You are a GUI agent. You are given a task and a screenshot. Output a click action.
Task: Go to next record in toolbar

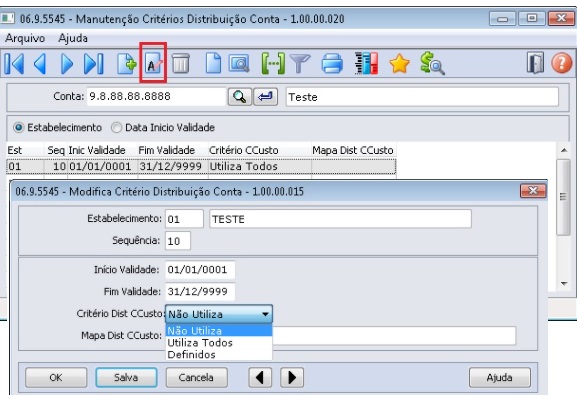[x=67, y=64]
